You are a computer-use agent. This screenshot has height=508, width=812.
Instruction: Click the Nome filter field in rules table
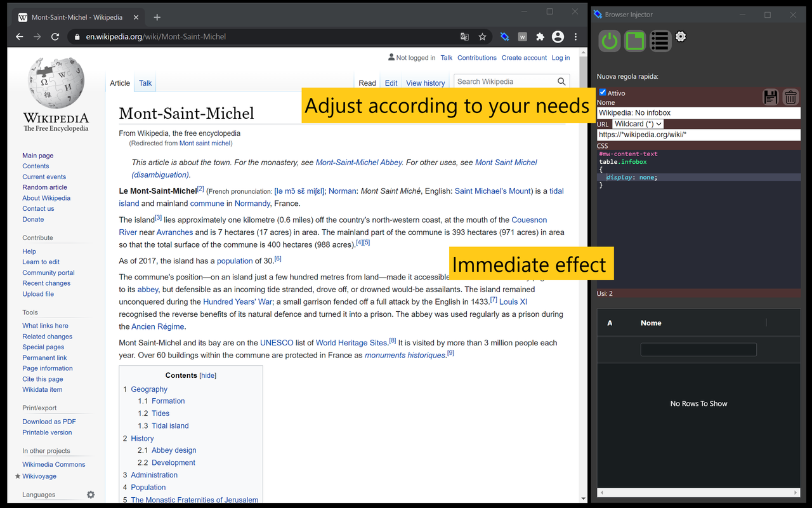tap(698, 349)
